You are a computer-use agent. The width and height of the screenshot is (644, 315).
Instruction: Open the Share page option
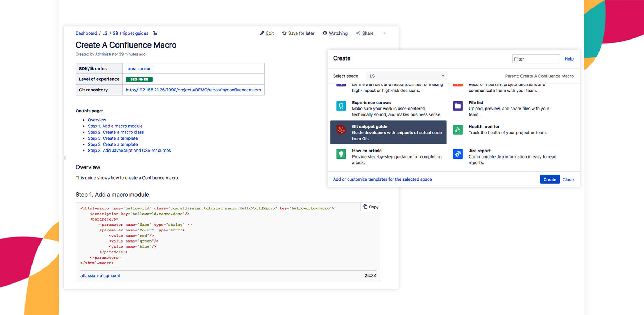(365, 33)
